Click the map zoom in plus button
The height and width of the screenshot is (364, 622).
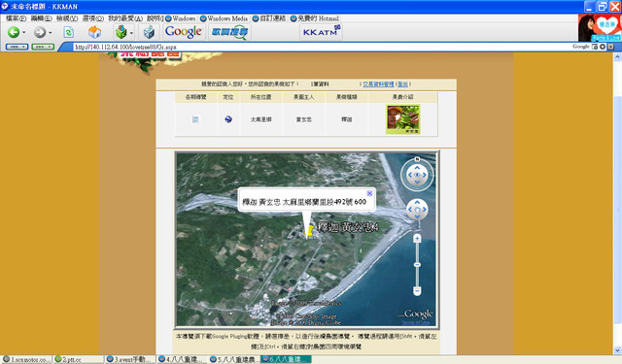[417, 239]
